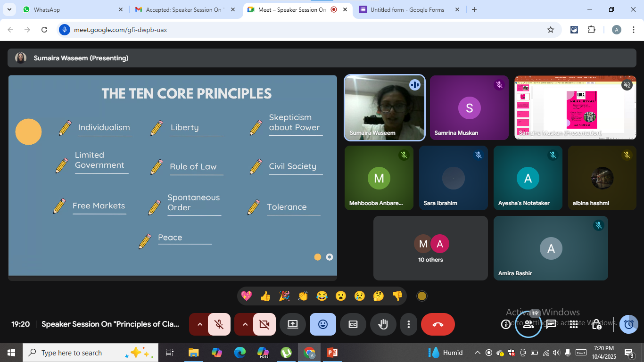Switch to the WhatsApp tab
644x362 pixels.
[66, 9]
